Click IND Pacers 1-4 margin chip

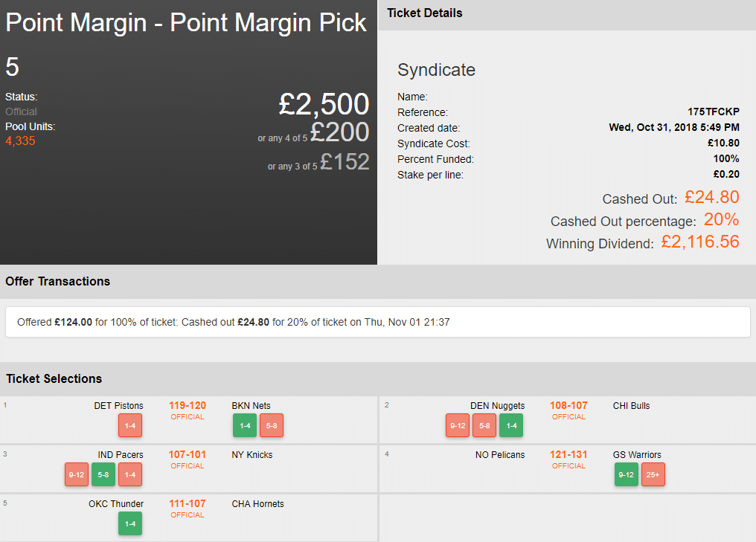(x=130, y=474)
